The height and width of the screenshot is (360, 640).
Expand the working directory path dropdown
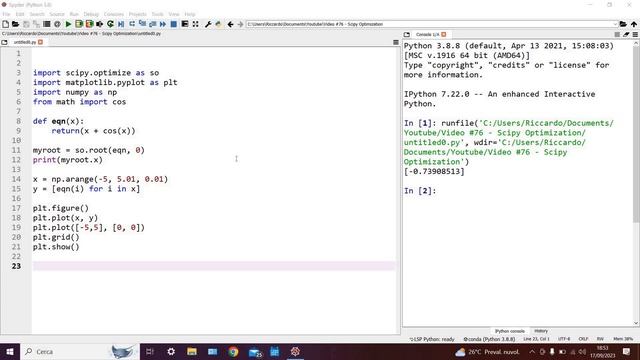tap(615, 24)
